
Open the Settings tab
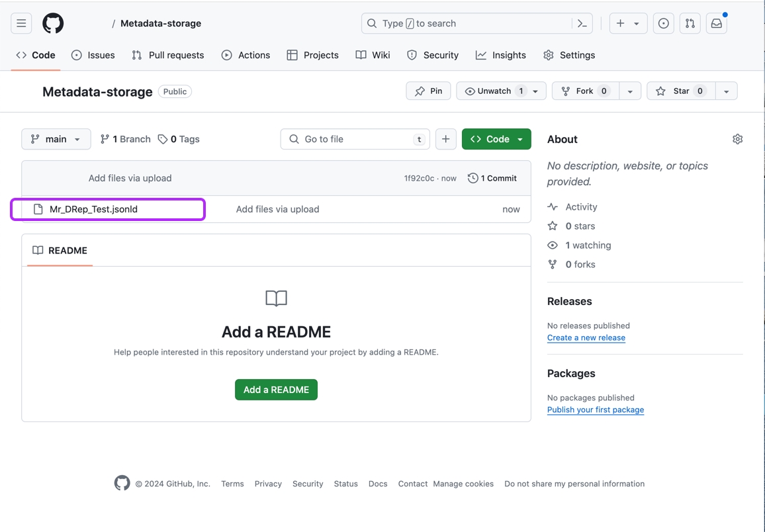pos(569,55)
